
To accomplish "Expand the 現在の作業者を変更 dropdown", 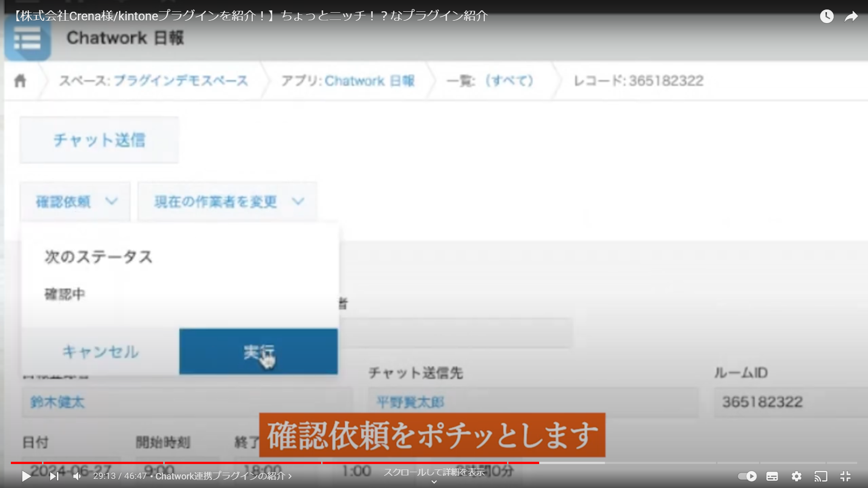I will pyautogui.click(x=227, y=202).
